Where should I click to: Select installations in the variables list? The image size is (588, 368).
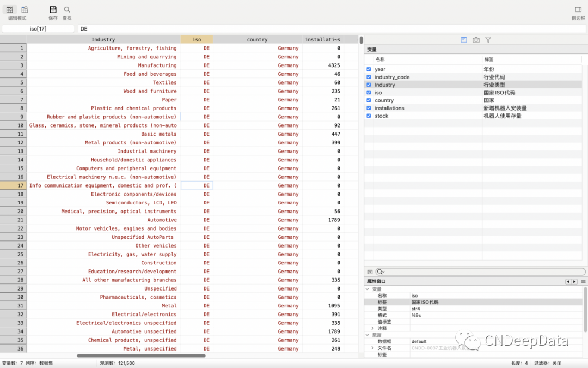[x=389, y=108]
